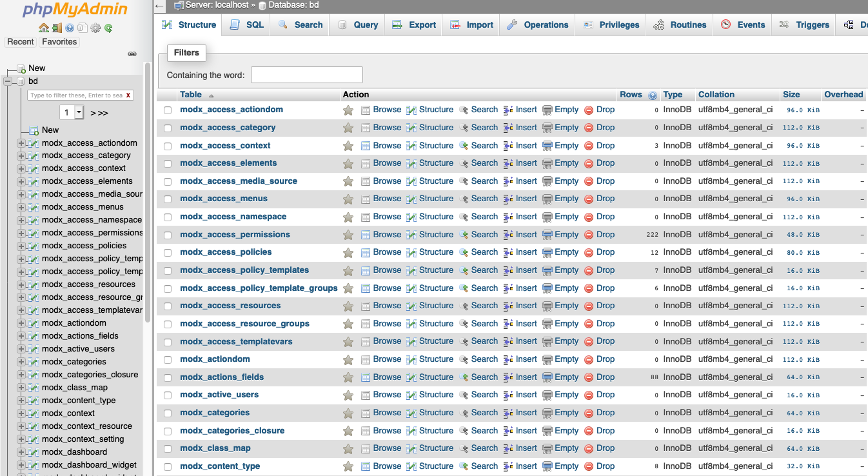Click Insert icon for modx_access_media_source row
This screenshot has height=476, width=868.
click(508, 181)
